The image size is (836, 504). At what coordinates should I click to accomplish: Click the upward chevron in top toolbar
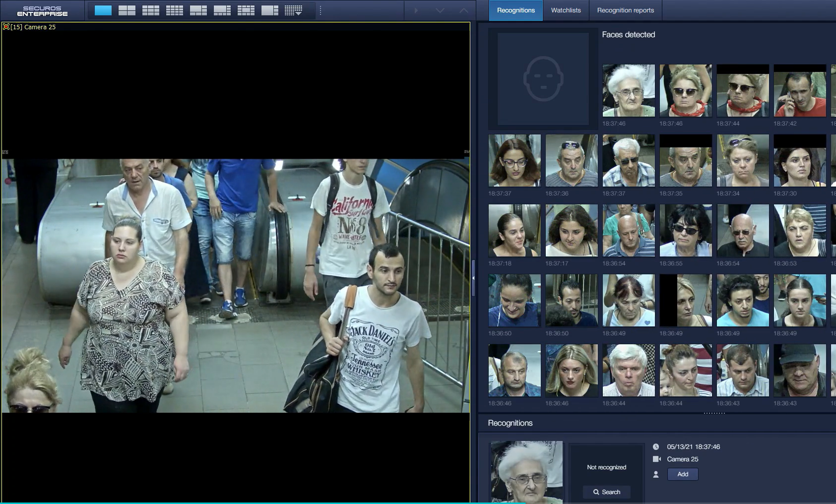coord(463,10)
